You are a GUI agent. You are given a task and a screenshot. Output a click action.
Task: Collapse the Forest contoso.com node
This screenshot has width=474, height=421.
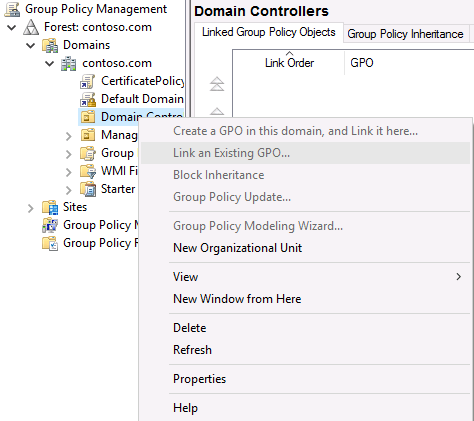pyautogui.click(x=12, y=27)
